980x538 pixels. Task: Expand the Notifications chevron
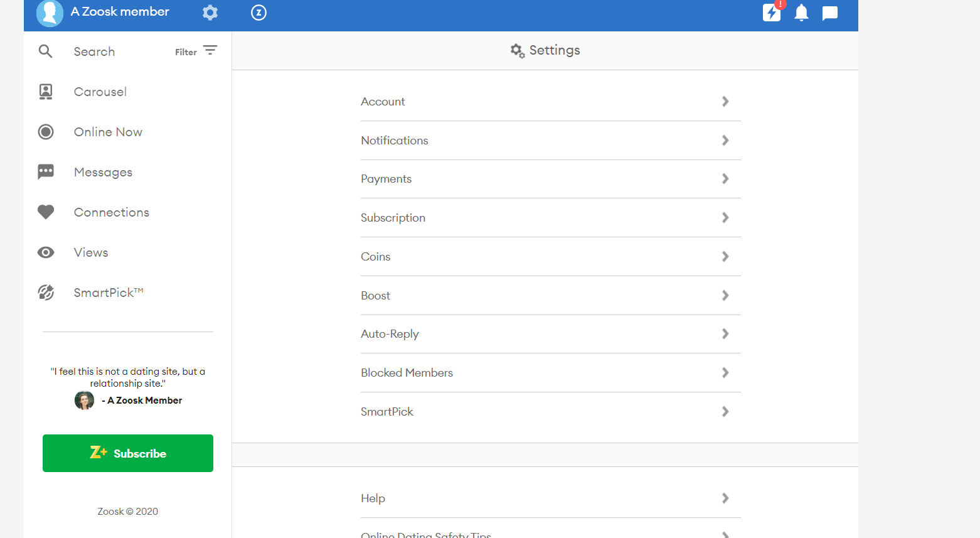tap(725, 141)
